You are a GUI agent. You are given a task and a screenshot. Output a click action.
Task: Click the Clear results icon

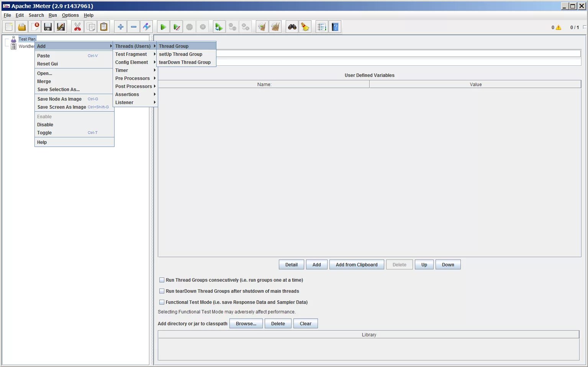pyautogui.click(x=262, y=27)
